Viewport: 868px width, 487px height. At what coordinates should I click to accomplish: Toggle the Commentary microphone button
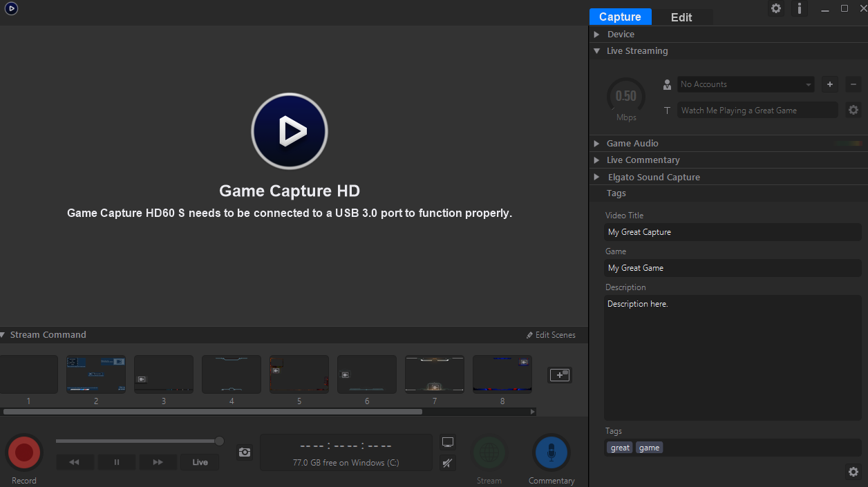pos(551,453)
